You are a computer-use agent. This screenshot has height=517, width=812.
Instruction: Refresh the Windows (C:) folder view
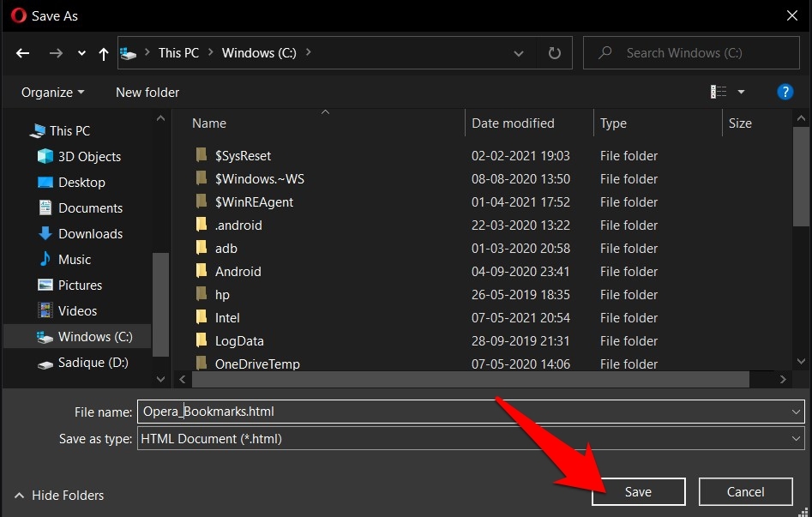[x=555, y=52]
